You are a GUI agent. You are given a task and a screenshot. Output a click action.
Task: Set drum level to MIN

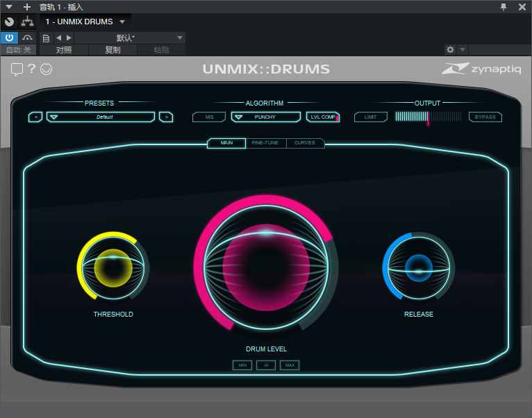(x=242, y=365)
